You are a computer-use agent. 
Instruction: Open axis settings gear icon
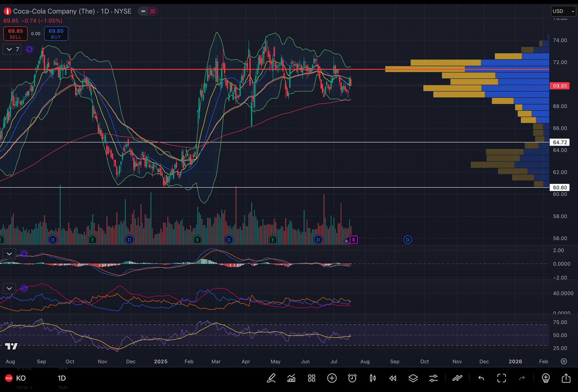coord(564,362)
